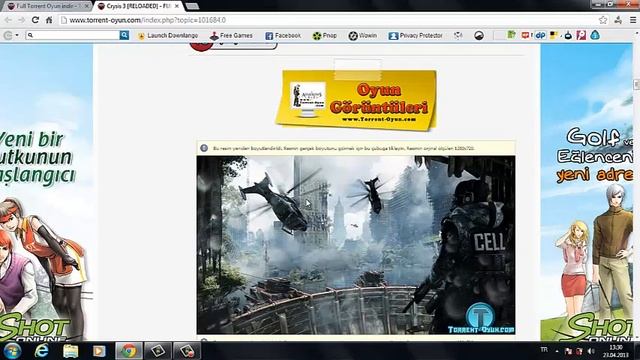Show hidden tray icons arrow

pos(557,351)
